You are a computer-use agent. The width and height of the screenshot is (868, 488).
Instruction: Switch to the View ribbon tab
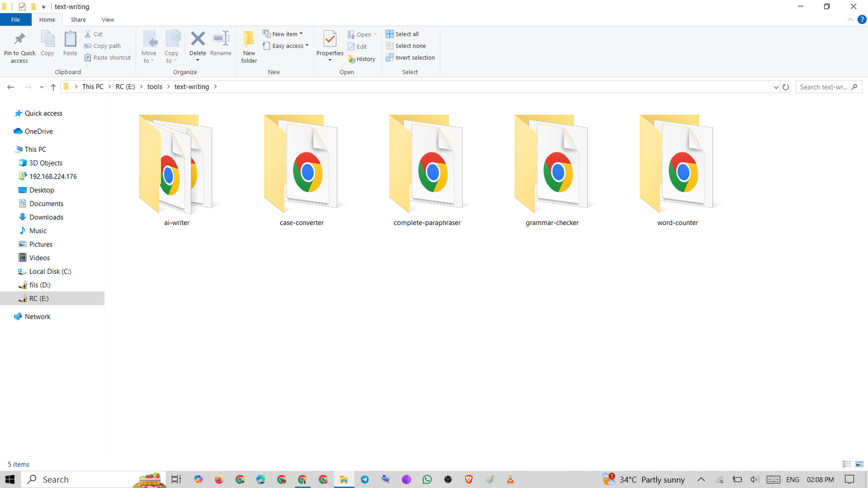point(108,20)
